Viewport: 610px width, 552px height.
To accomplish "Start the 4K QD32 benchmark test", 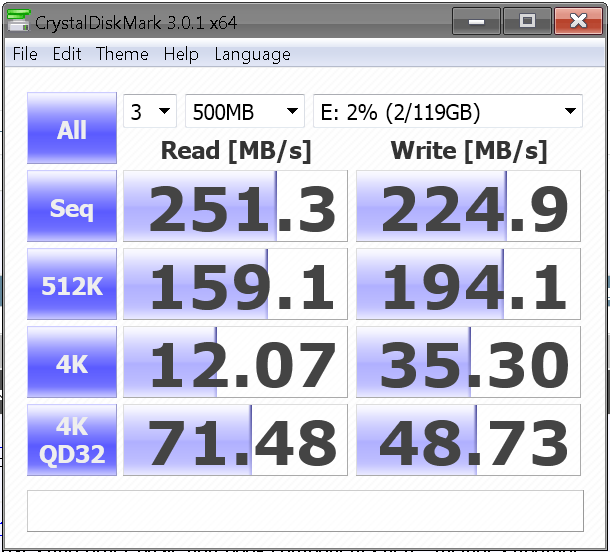I will [x=72, y=440].
